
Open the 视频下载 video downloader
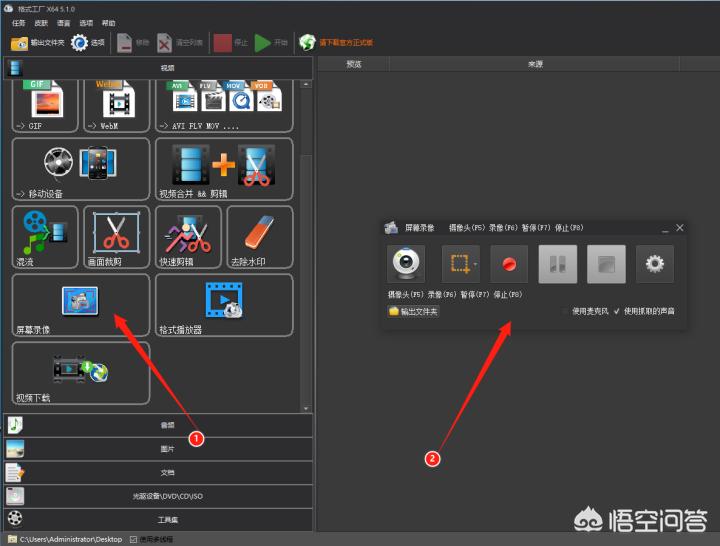tap(80, 373)
